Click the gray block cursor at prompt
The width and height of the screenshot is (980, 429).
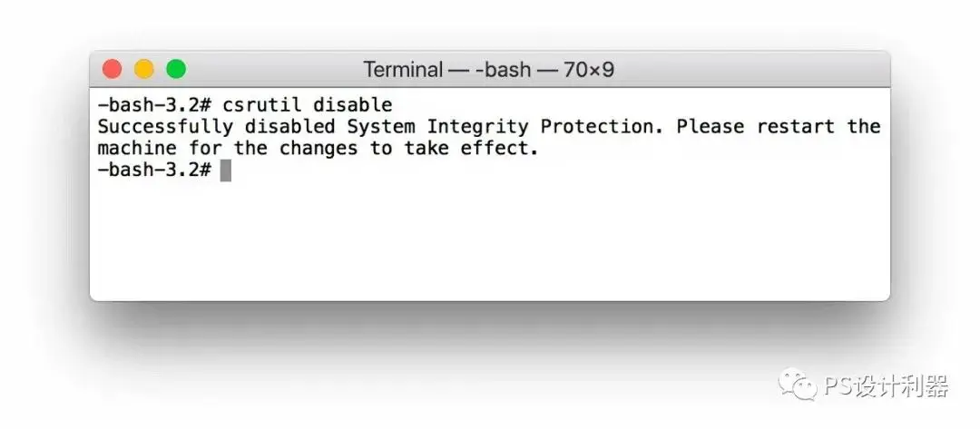(x=226, y=170)
